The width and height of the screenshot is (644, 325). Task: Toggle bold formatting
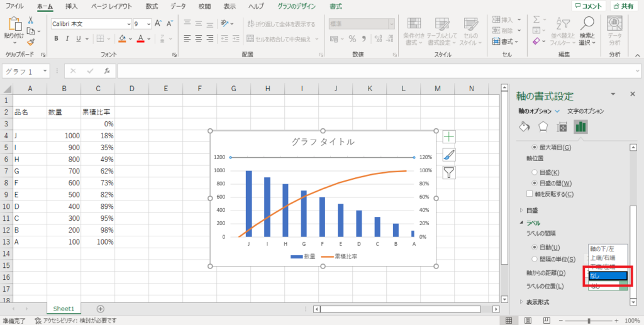click(x=56, y=38)
